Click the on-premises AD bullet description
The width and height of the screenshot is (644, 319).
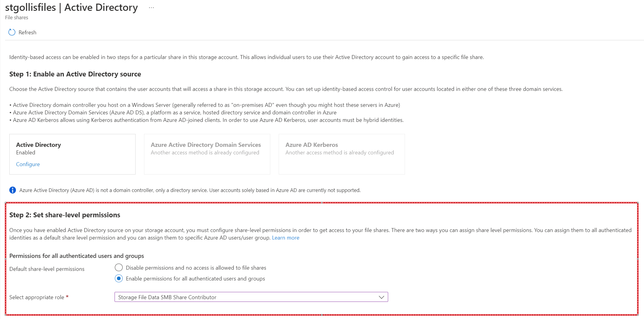point(205,105)
